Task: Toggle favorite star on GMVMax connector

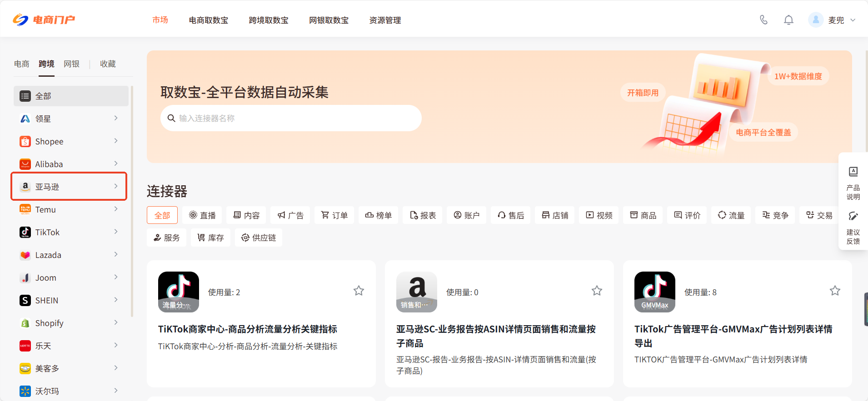Action: pos(835,291)
